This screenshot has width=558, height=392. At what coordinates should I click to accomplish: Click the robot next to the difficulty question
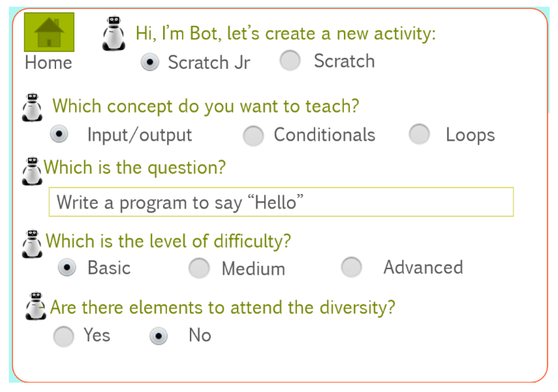pos(32,244)
